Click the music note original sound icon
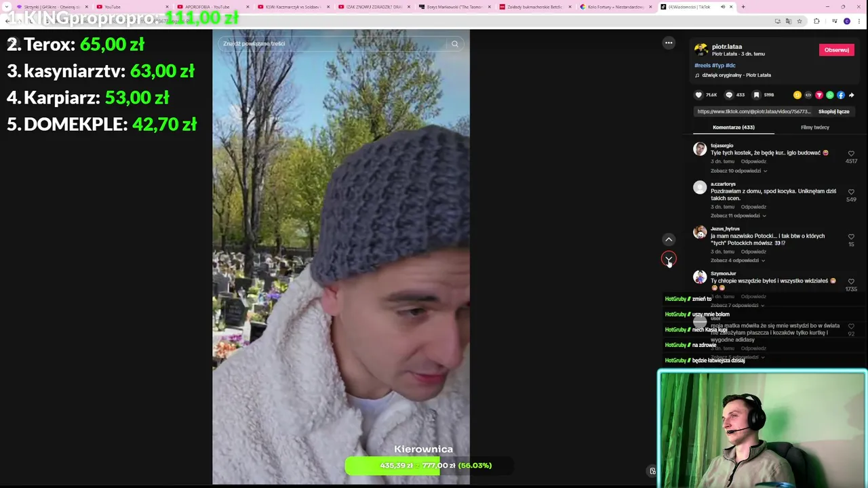 tap(697, 75)
